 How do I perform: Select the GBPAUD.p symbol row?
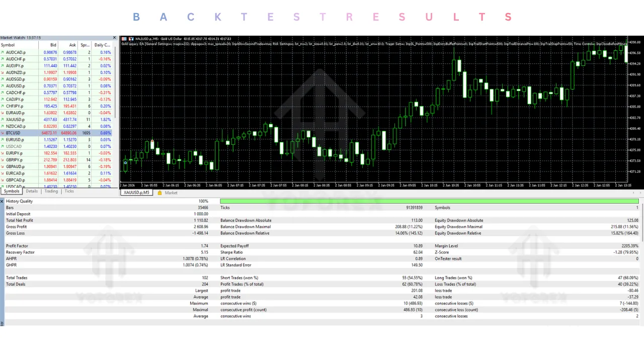(56, 166)
